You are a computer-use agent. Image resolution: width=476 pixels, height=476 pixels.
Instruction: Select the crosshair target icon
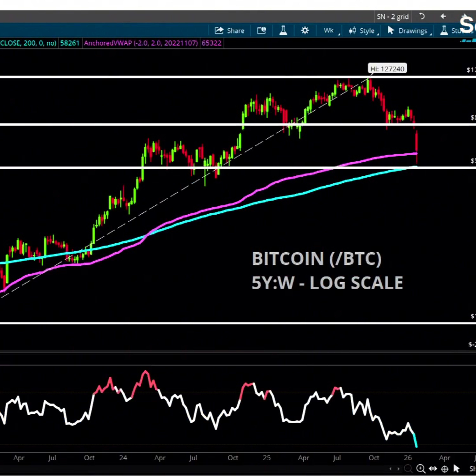point(444,469)
